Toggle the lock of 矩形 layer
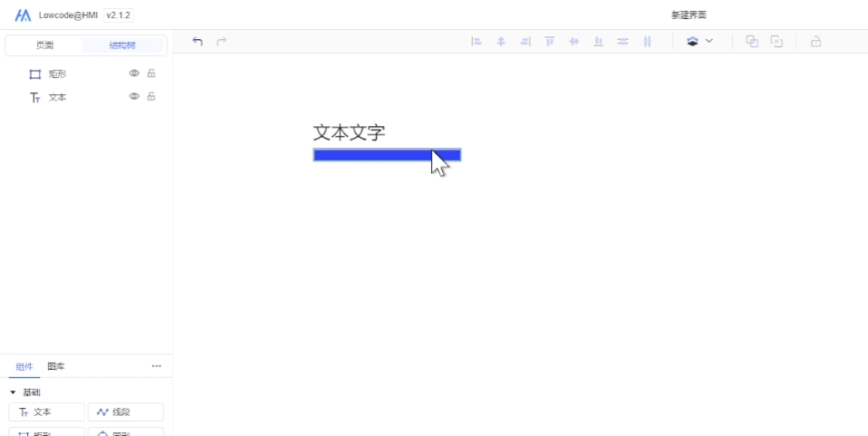868x436 pixels. [x=151, y=73]
